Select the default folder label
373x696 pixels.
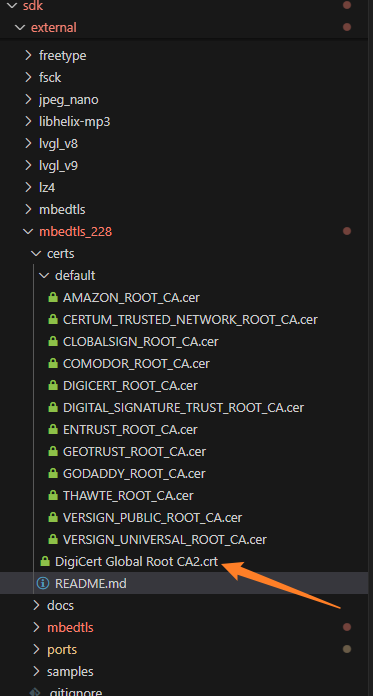[x=75, y=275]
